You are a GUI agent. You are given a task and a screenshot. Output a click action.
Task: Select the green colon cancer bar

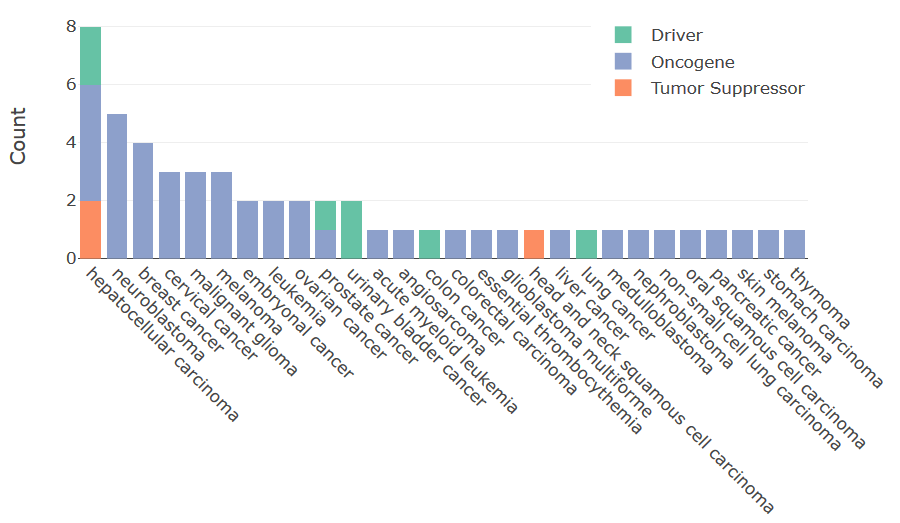click(x=429, y=244)
